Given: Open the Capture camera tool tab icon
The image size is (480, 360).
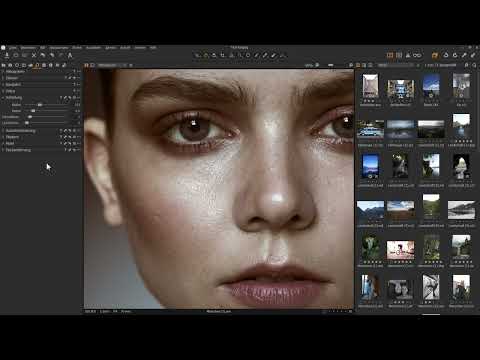Looking at the screenshot, I should [x=10, y=65].
